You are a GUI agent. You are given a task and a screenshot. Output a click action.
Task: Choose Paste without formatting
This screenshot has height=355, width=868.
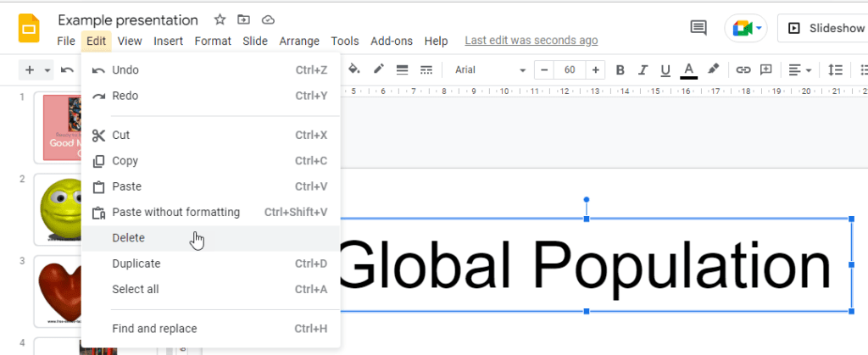[211, 213]
